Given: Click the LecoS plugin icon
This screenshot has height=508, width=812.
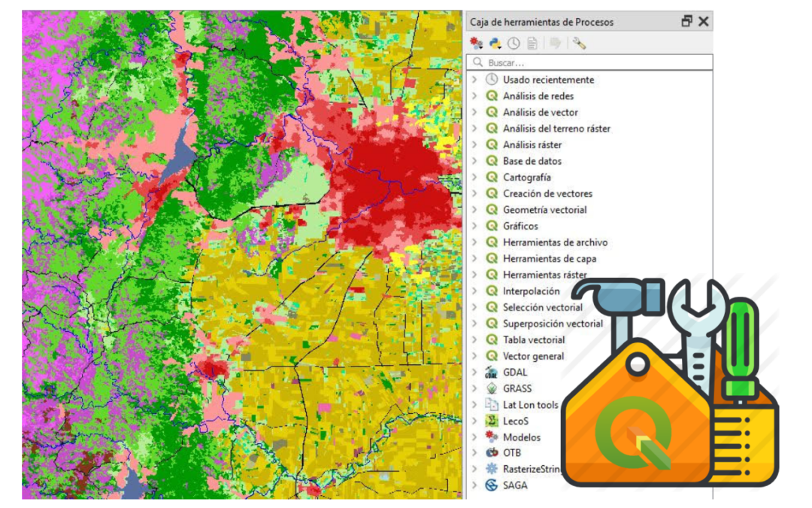Looking at the screenshot, I should tap(492, 421).
